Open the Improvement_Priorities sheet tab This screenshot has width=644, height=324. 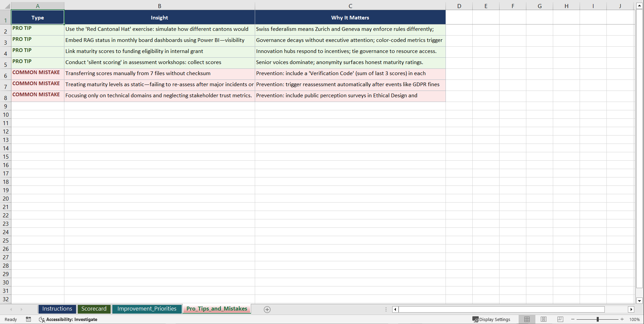[x=147, y=309]
